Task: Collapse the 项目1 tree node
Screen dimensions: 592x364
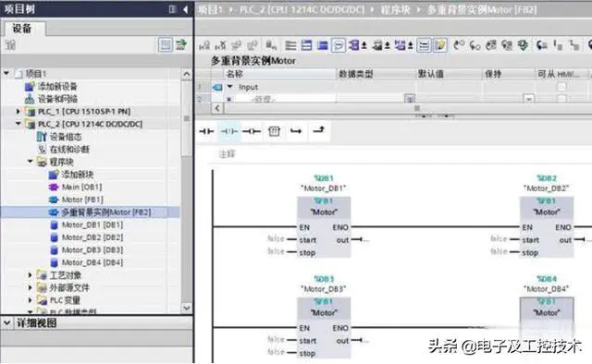Action: point(6,73)
